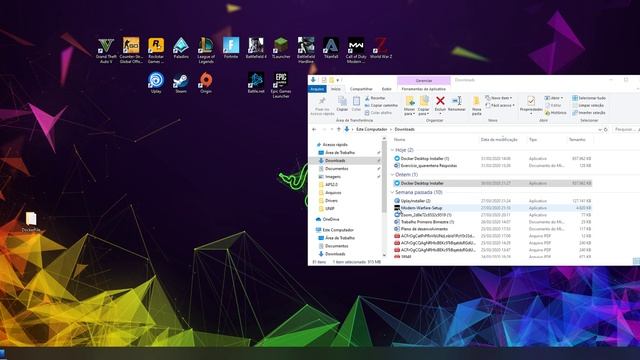
Task: Launch the Rockstar Games desktop icon
Action: [x=156, y=50]
